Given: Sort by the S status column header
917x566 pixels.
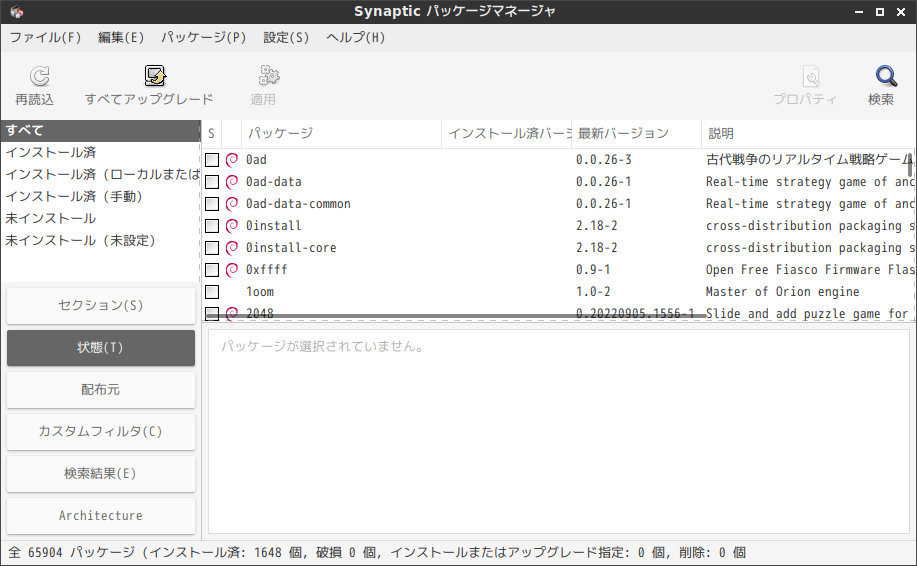Looking at the screenshot, I should pyautogui.click(x=211, y=134).
